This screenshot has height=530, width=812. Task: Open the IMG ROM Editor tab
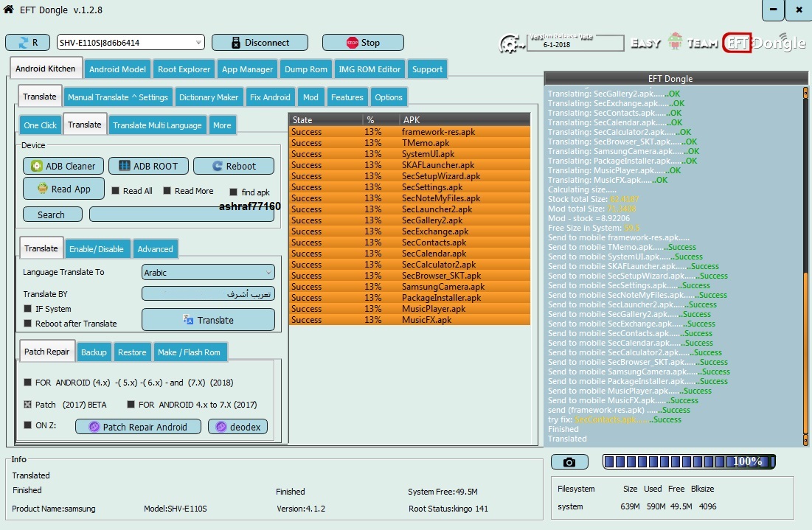(369, 69)
